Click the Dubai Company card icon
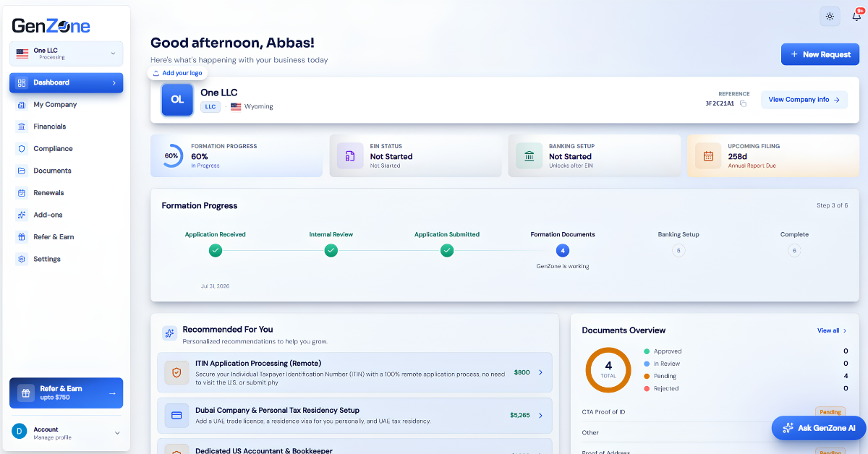The width and height of the screenshot is (868, 454). point(176,416)
